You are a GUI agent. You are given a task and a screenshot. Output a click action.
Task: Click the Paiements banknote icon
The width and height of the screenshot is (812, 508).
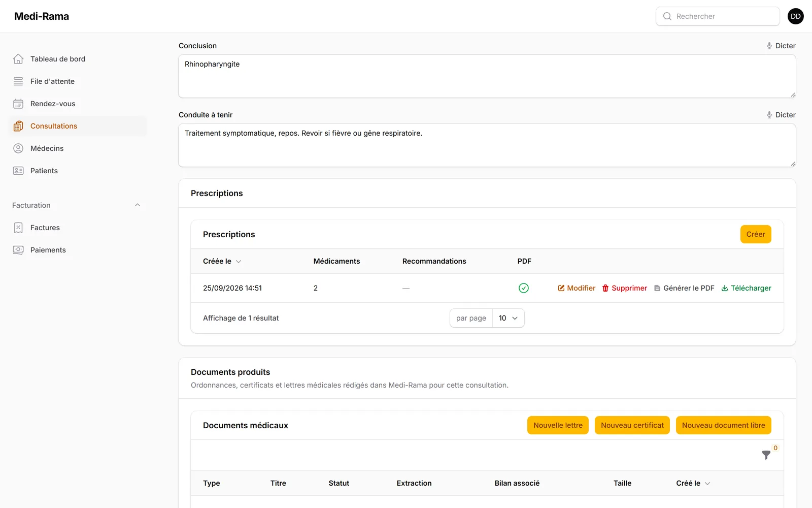click(18, 250)
